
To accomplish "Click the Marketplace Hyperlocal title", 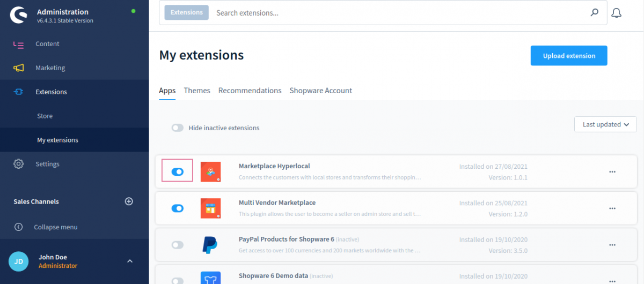I will click(x=274, y=166).
